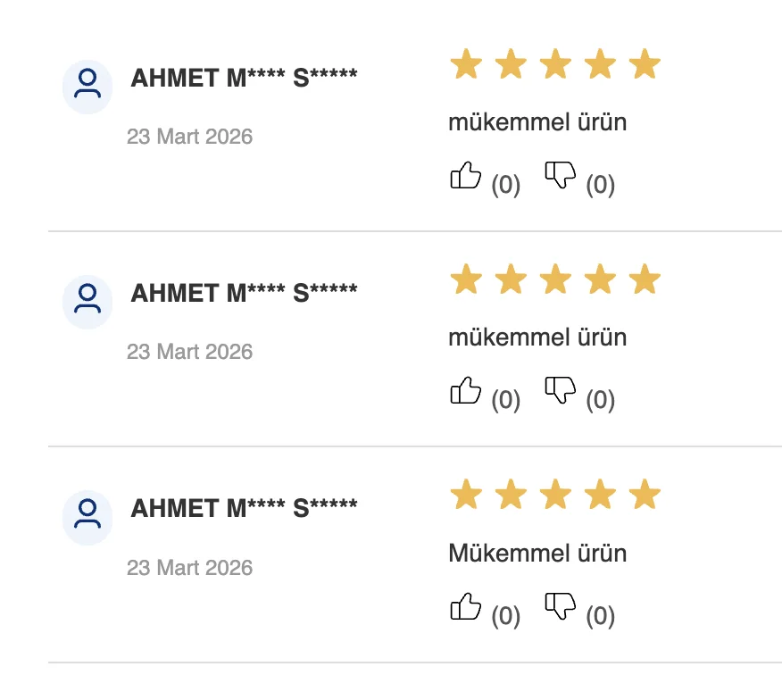Select the third reviewer's avatar icon
The height and width of the screenshot is (700, 782).
[87, 517]
